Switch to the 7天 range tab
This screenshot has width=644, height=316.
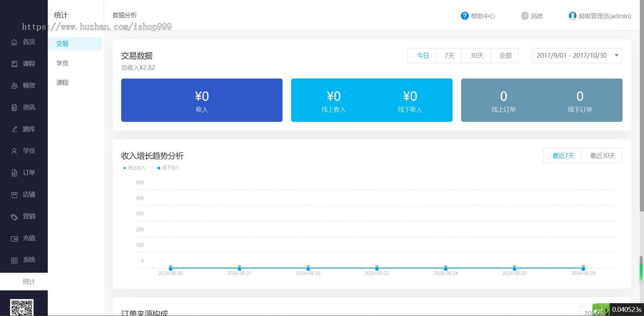coord(449,55)
